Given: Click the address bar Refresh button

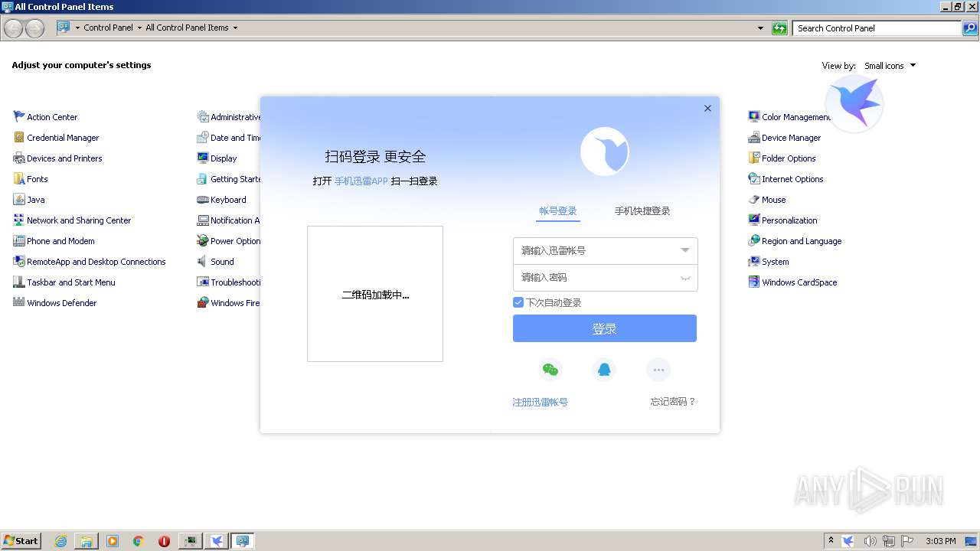Looking at the screenshot, I should tap(779, 28).
